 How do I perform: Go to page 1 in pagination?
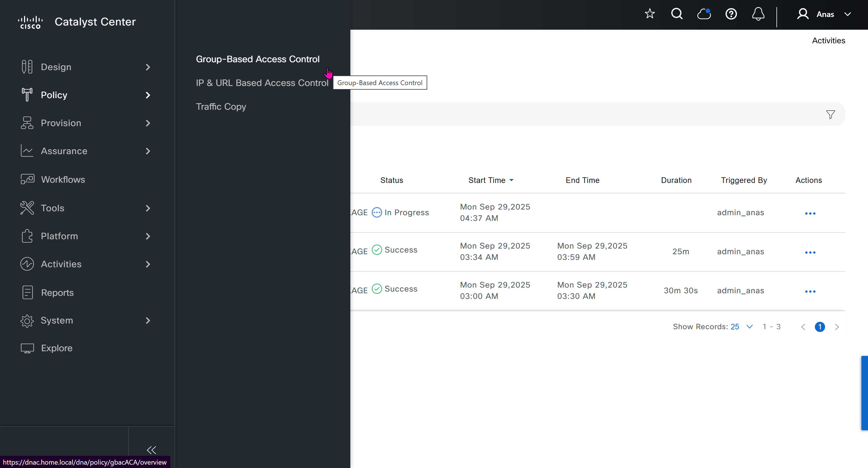pos(819,326)
